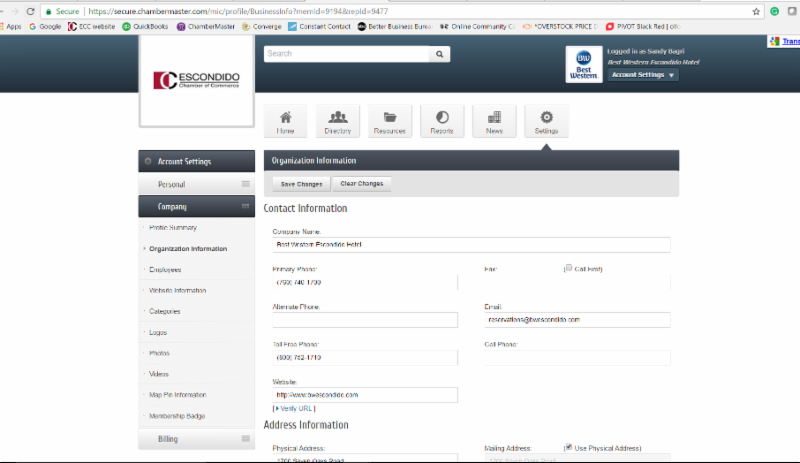Select Website Information in sidebar
This screenshot has width=800, height=463.
tap(177, 290)
